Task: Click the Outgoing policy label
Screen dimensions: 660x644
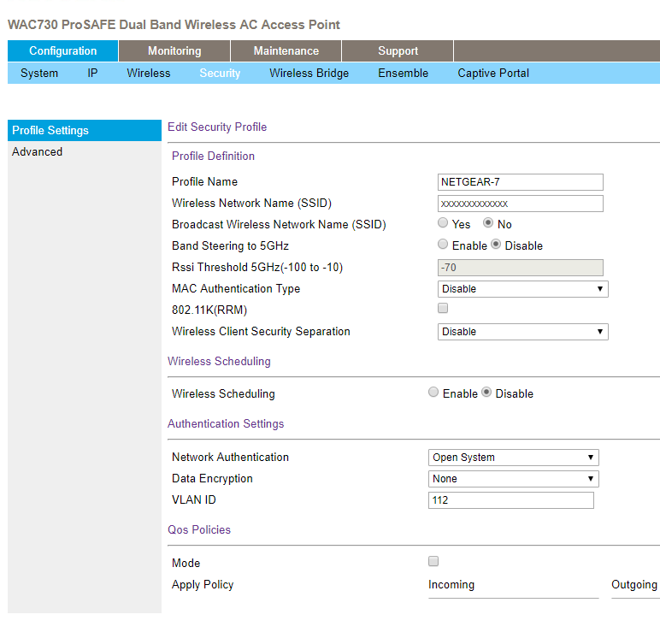Action: [x=633, y=585]
